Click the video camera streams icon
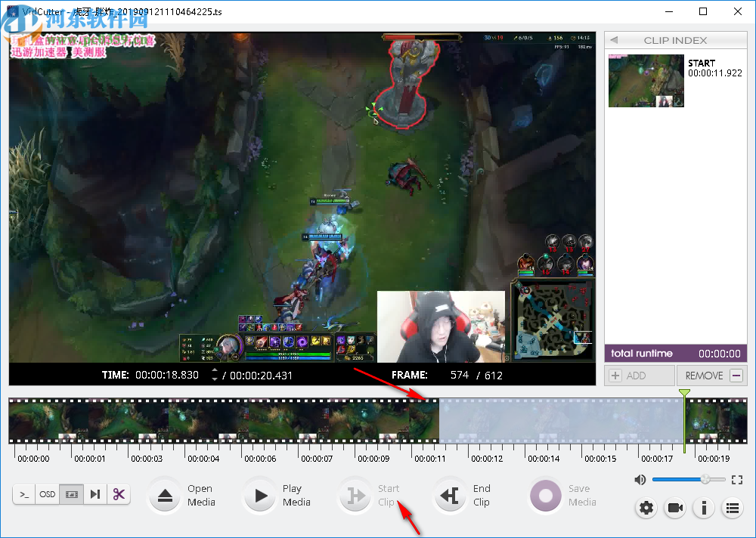This screenshot has height=538, width=756. coord(675,508)
